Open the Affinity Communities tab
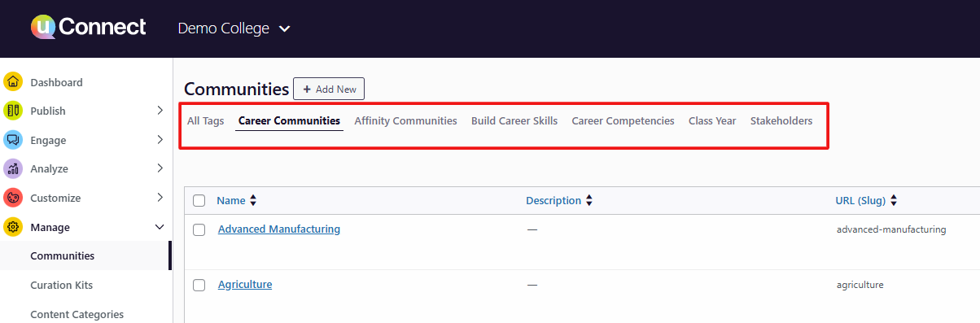 405,120
